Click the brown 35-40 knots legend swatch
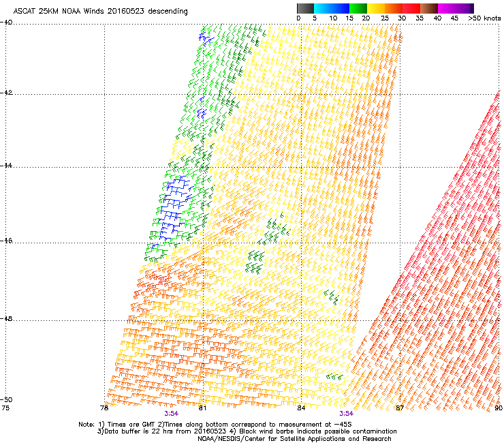The height and width of the screenshot is (443, 504). 429,8
